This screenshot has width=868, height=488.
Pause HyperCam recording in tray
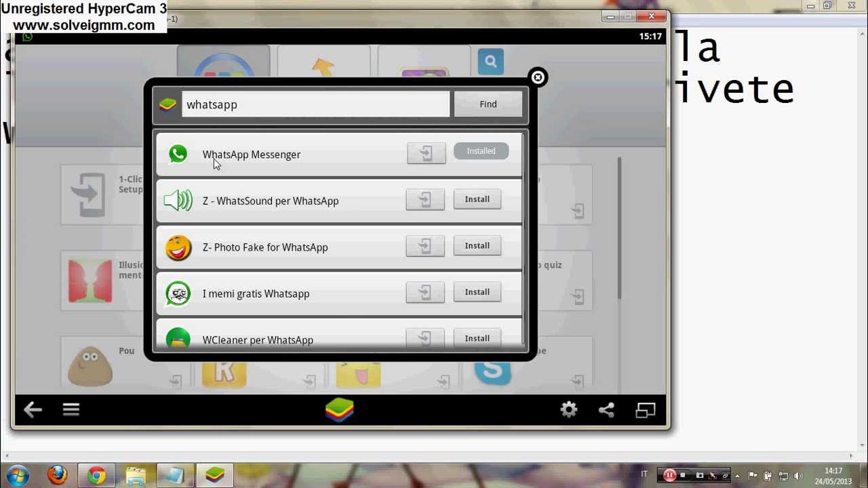(x=669, y=475)
